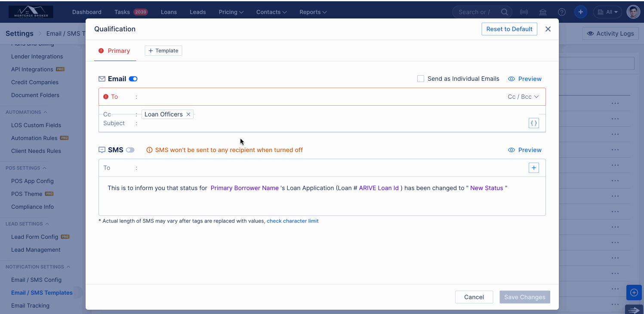
Task: Collapse the Automations section
Action: tap(26, 112)
